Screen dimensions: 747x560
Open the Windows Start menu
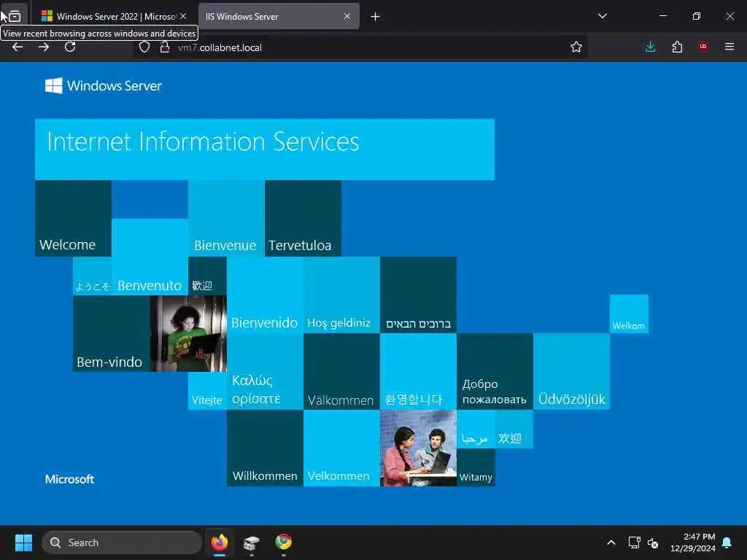pyautogui.click(x=23, y=542)
